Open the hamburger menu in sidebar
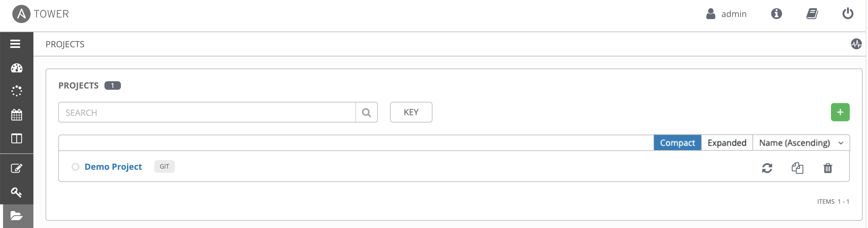Viewport: 868px width, 228px height. coord(15,44)
